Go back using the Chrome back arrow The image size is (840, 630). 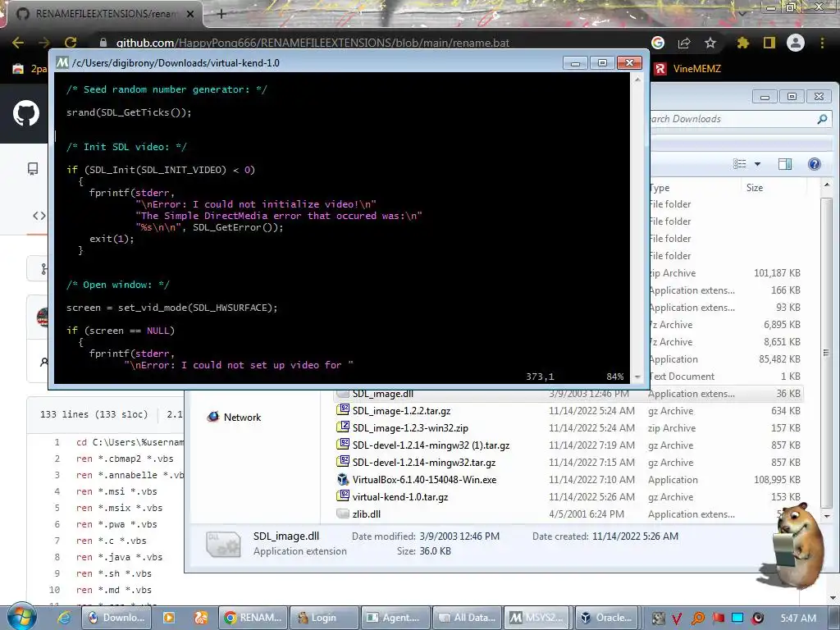click(x=18, y=43)
